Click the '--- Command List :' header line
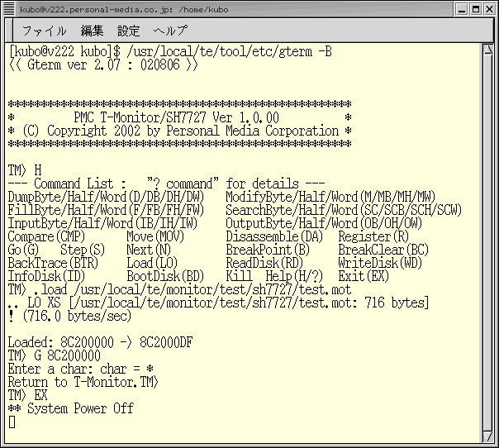499x448 pixels. (166, 183)
